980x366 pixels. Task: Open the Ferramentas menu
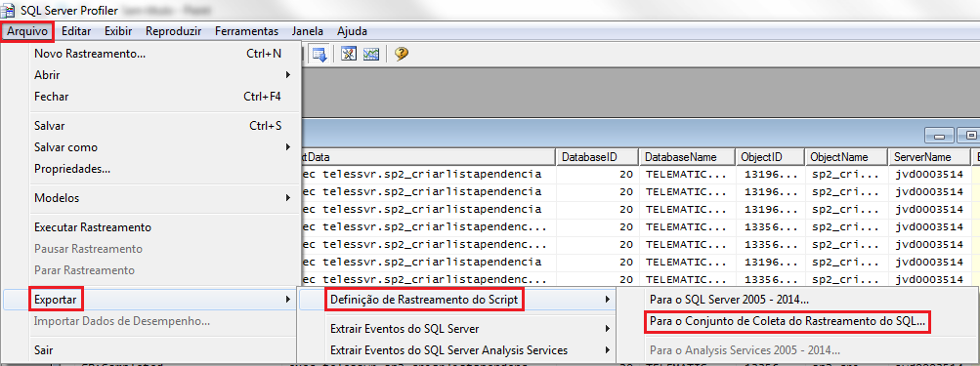pyautogui.click(x=246, y=31)
